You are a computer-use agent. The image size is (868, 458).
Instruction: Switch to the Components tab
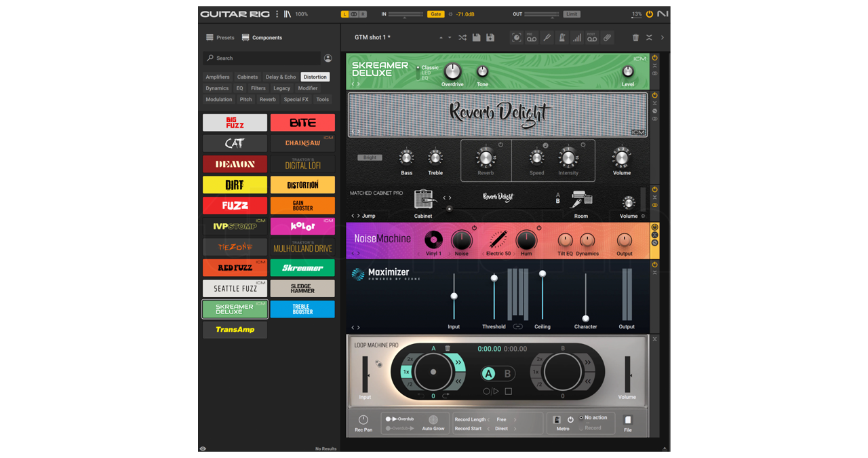(x=262, y=38)
